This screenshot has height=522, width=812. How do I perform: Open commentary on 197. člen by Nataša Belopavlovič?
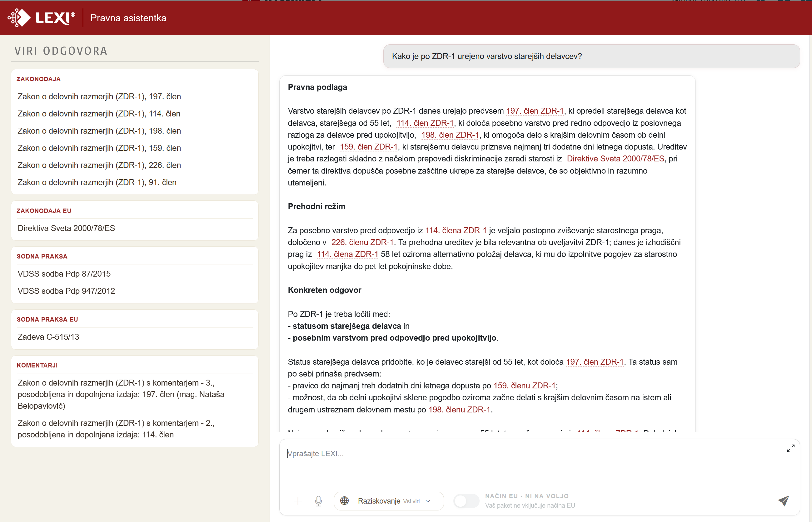[121, 394]
